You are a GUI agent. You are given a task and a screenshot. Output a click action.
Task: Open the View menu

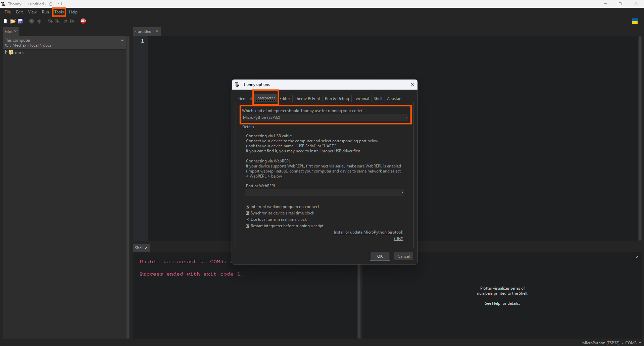coord(32,12)
